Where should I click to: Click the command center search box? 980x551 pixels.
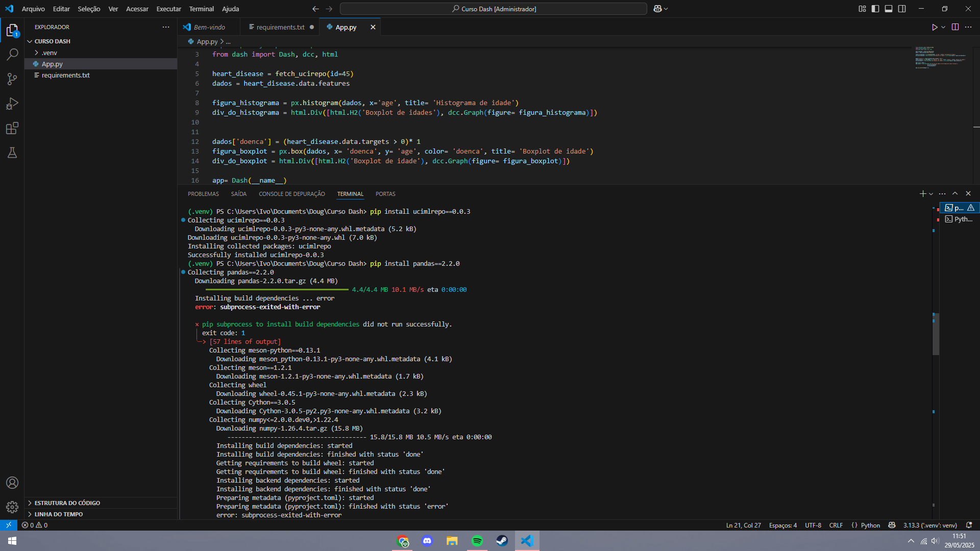coord(493,9)
